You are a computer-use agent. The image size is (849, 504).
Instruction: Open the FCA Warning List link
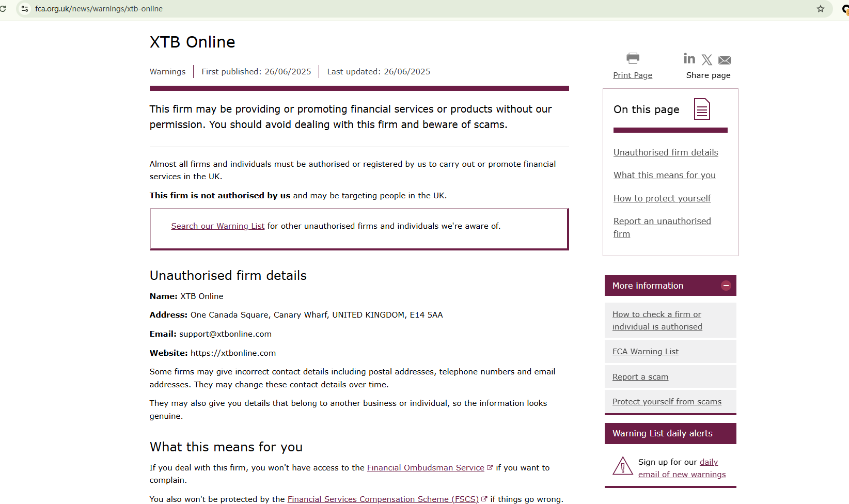[x=646, y=352]
